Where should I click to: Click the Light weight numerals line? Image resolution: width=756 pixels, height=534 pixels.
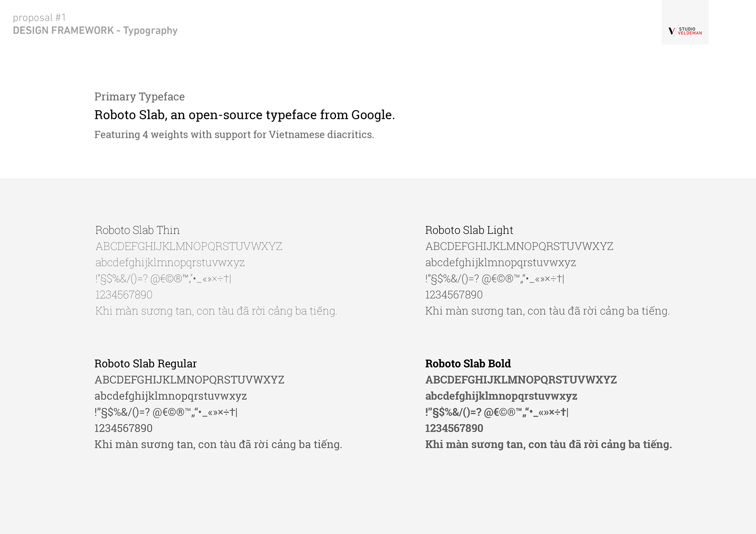(454, 295)
